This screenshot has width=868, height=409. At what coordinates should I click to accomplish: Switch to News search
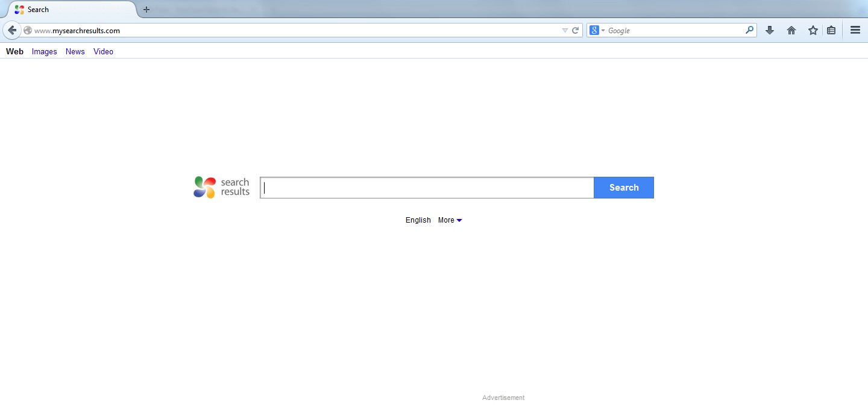[75, 51]
